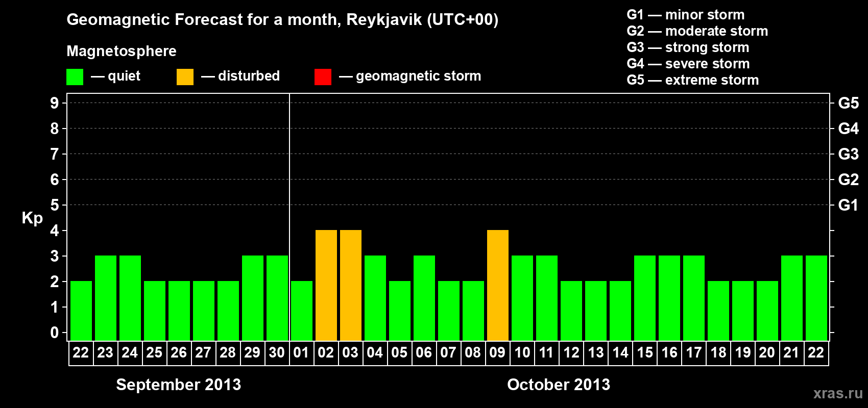Click the "G2 — moderate storm" legend line

pos(697,31)
